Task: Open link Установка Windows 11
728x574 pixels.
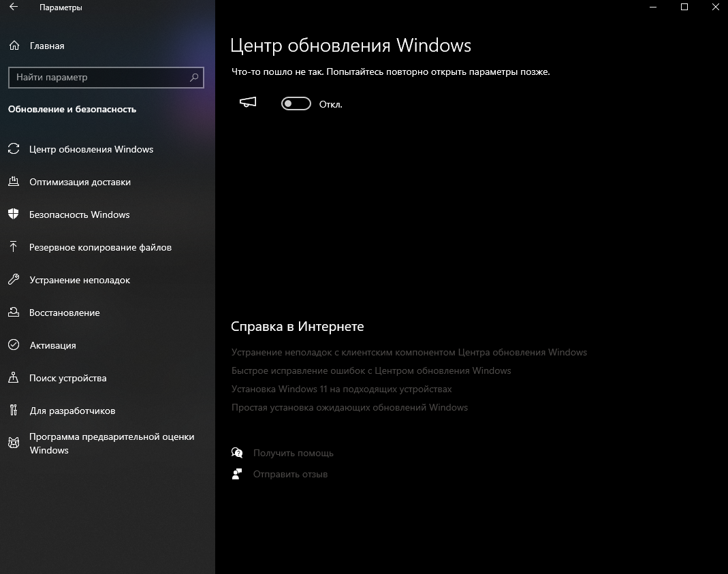Action: tap(341, 389)
